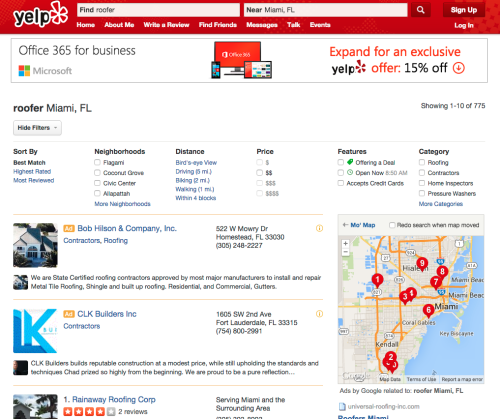Viewport: 500px width, 419px height.
Task: Select Bird's-eye View distance
Action: [196, 162]
